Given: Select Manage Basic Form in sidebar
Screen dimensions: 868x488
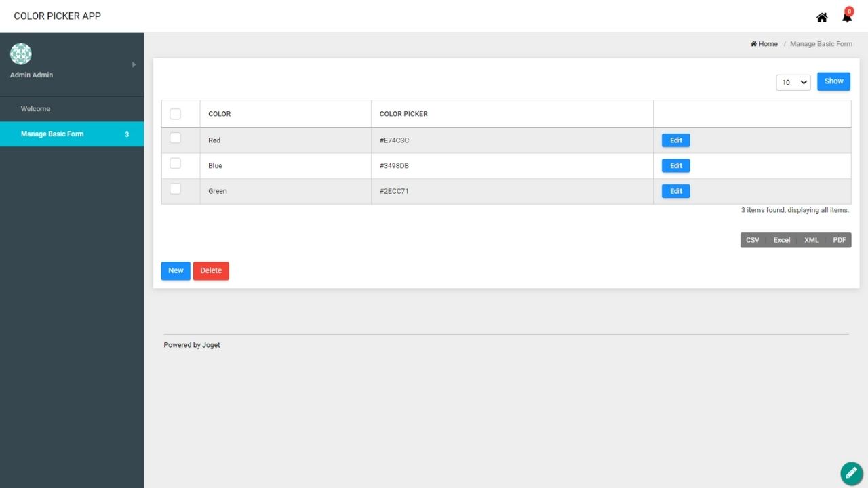Looking at the screenshot, I should (52, 134).
